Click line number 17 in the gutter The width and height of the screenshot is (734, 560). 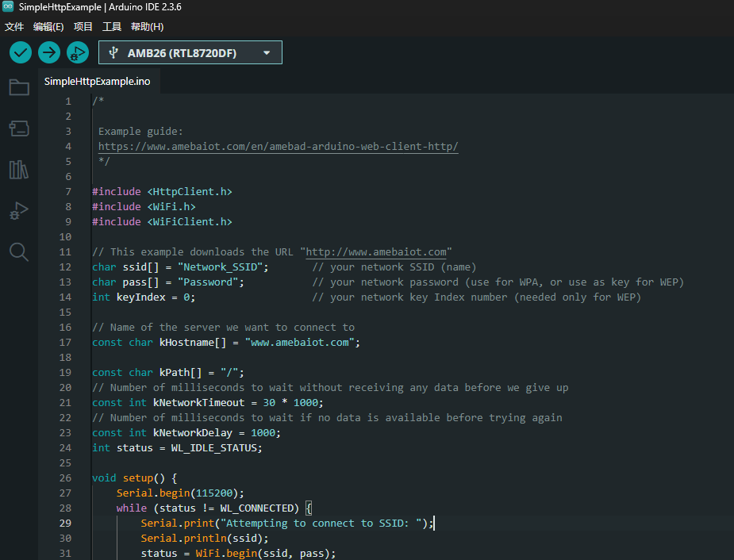point(66,343)
